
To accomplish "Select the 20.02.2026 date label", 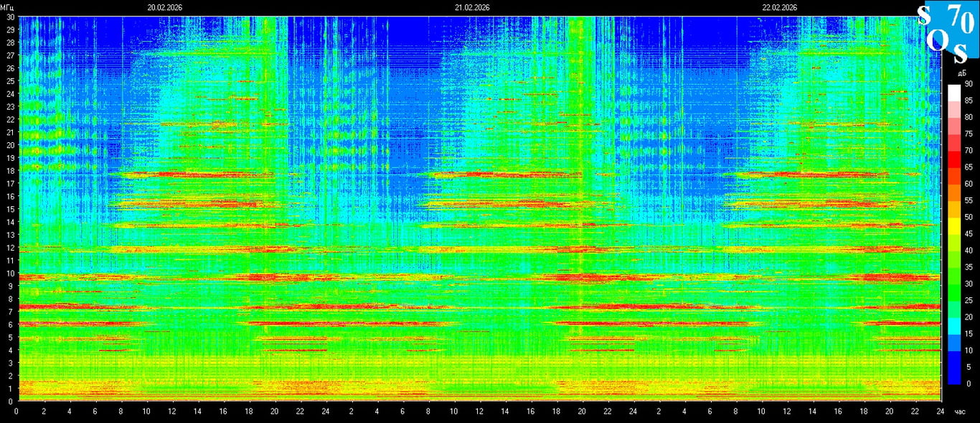I will coord(165,7).
